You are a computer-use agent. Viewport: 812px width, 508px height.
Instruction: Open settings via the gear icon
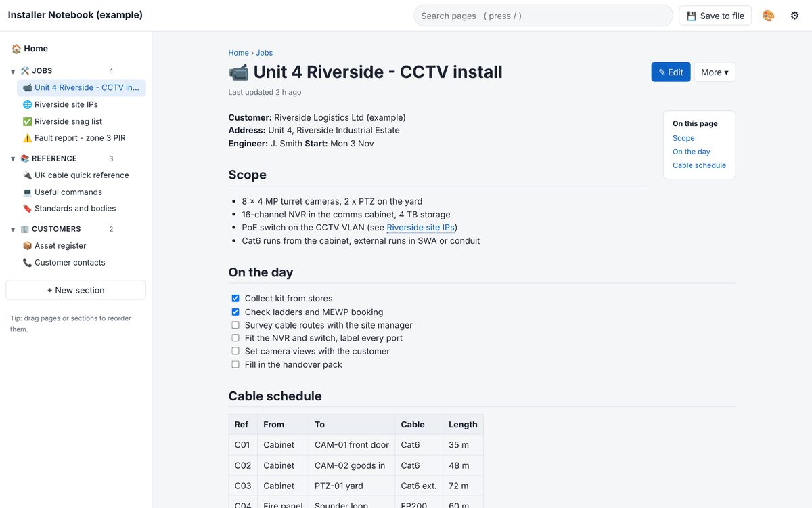click(794, 16)
